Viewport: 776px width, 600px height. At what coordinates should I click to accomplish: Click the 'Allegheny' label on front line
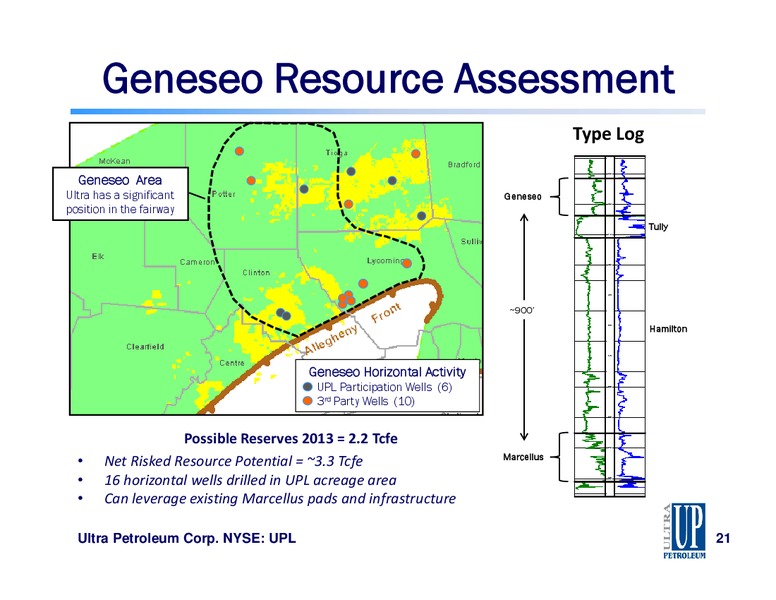pyautogui.click(x=331, y=340)
